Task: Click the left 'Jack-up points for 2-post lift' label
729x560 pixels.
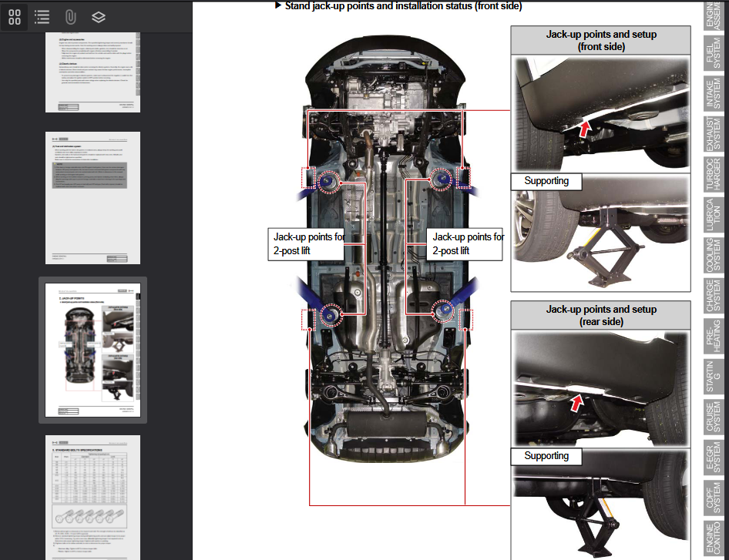Action: click(x=307, y=244)
